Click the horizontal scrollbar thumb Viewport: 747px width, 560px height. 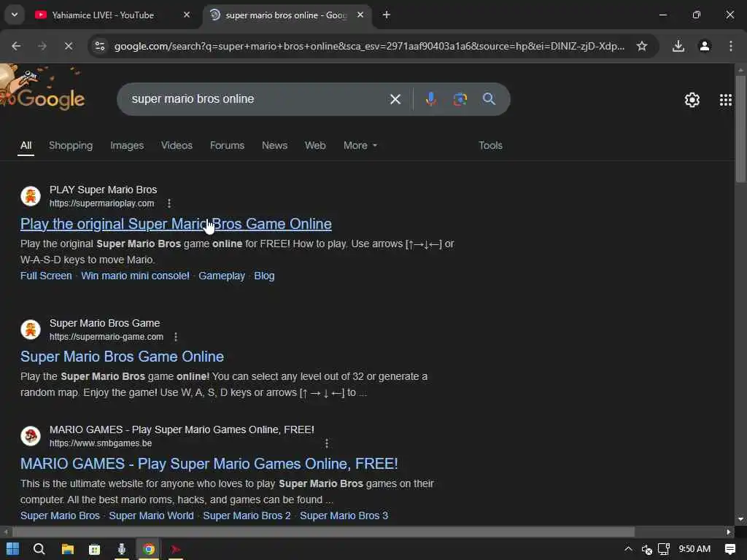point(323,532)
